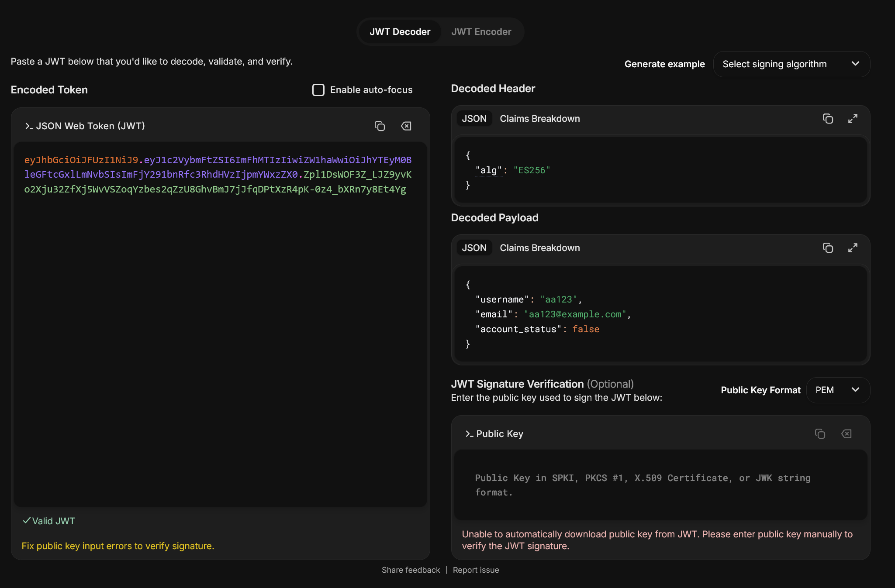This screenshot has height=588, width=895.
Task: Copy the encoded JWT token
Action: pos(380,126)
